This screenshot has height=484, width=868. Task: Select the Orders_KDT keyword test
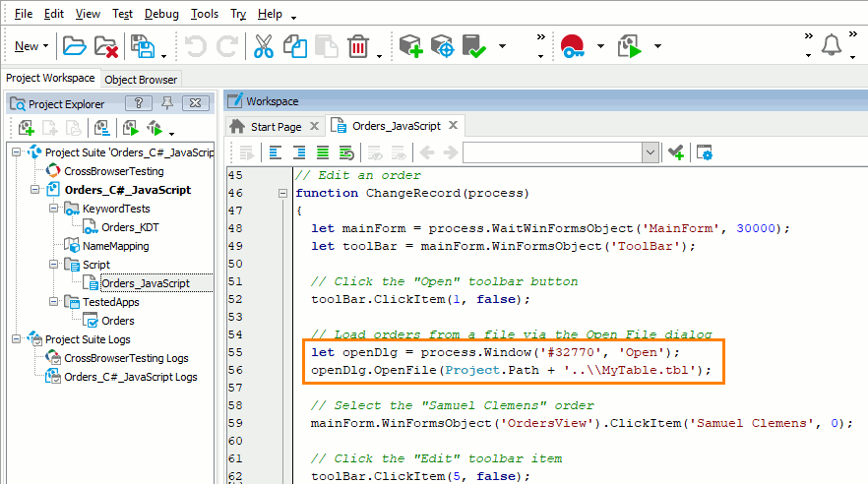[130, 227]
